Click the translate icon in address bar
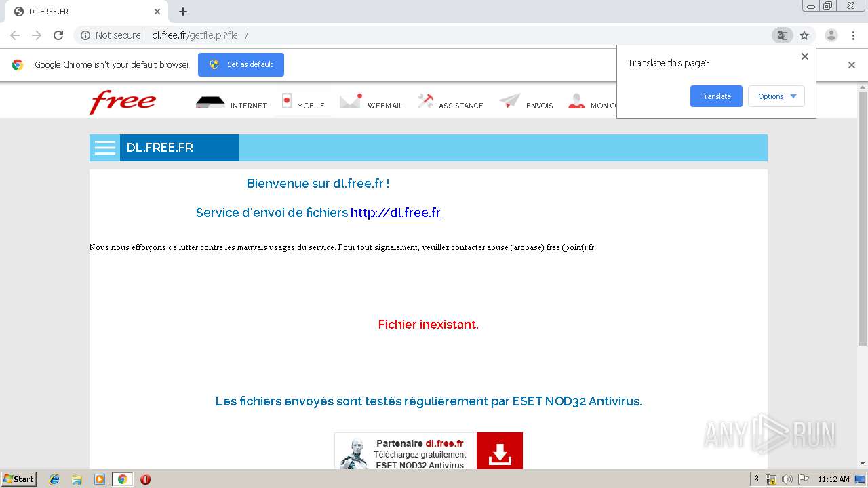 [782, 35]
